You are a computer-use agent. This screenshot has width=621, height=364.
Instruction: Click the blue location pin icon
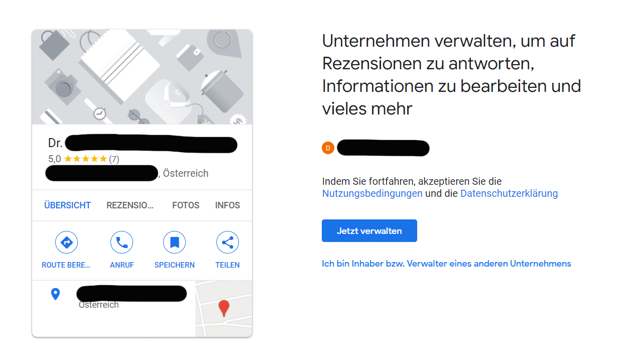point(56,294)
